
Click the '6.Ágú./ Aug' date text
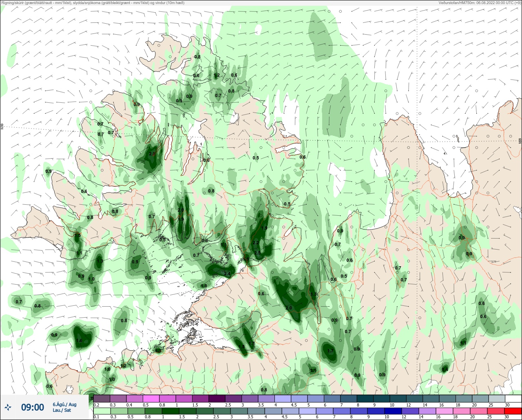[64, 405]
